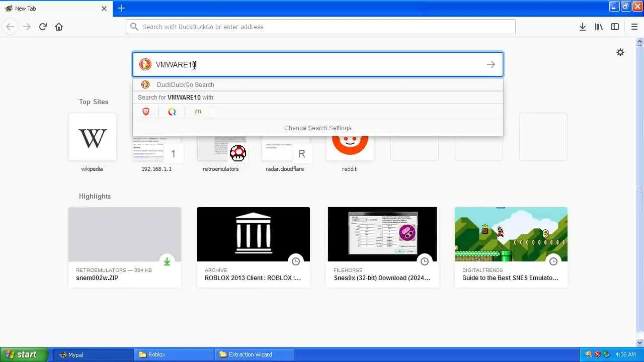Click download icon on snem002w.ZIP card
This screenshot has width=644, height=362.
[167, 261]
